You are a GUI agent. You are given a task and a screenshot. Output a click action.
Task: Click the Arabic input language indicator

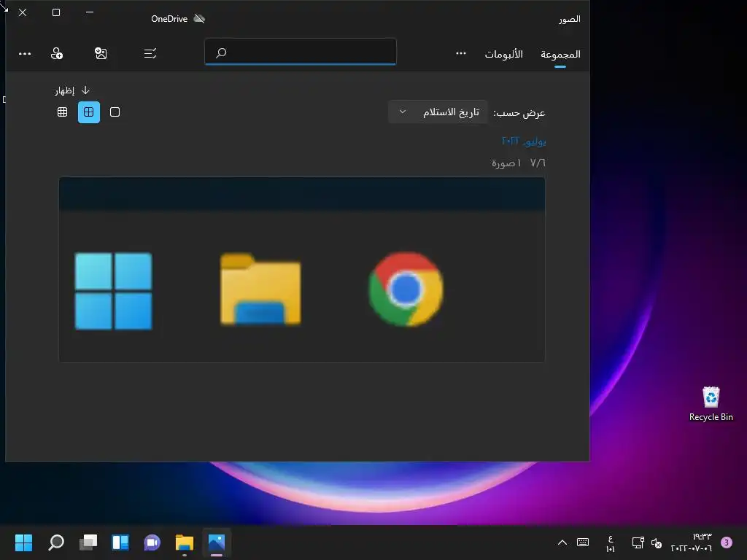[611, 543]
